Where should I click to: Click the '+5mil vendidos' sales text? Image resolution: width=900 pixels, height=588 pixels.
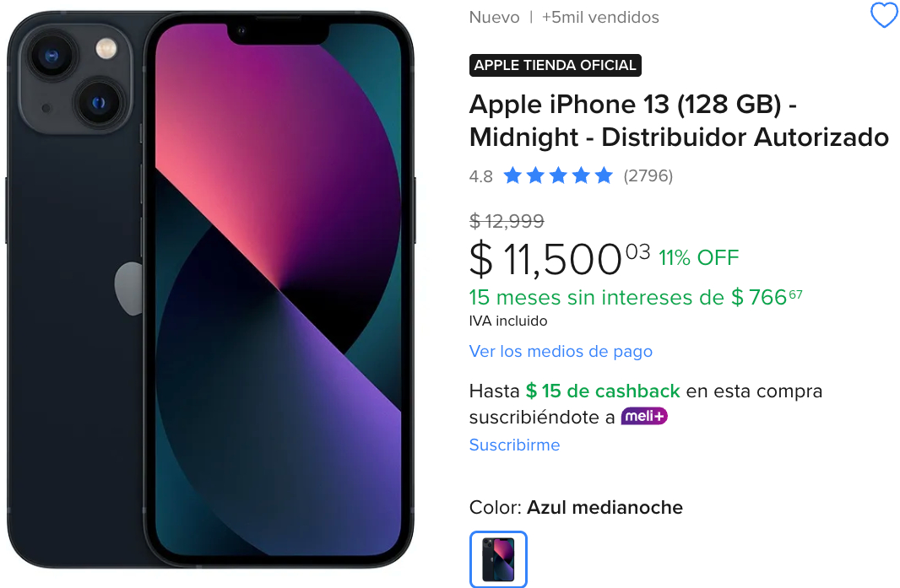[600, 17]
